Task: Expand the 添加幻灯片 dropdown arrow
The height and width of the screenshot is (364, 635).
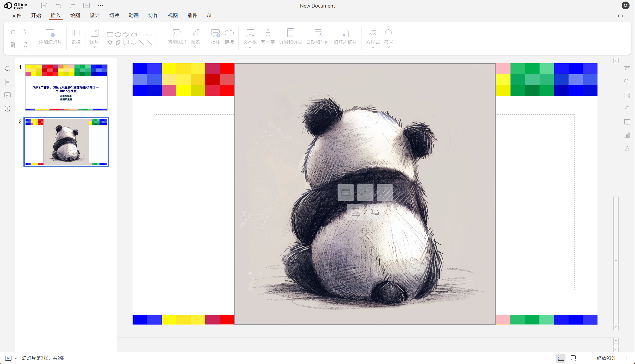Action: point(50,48)
